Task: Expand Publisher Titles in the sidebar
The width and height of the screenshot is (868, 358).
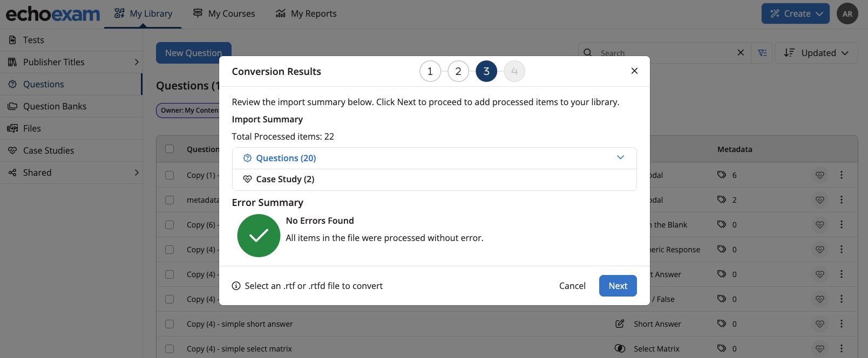Action: click(x=136, y=62)
